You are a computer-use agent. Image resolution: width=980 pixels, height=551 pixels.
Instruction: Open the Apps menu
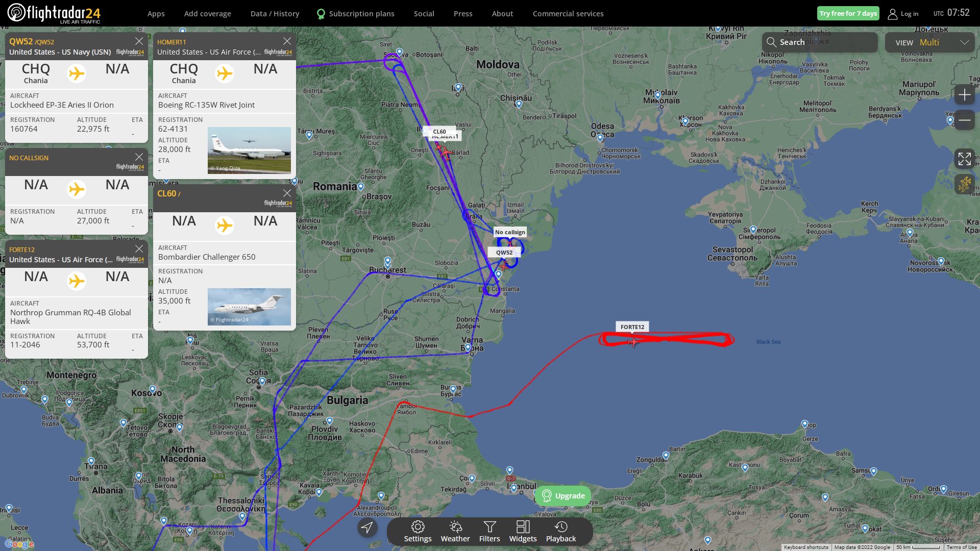point(156,14)
